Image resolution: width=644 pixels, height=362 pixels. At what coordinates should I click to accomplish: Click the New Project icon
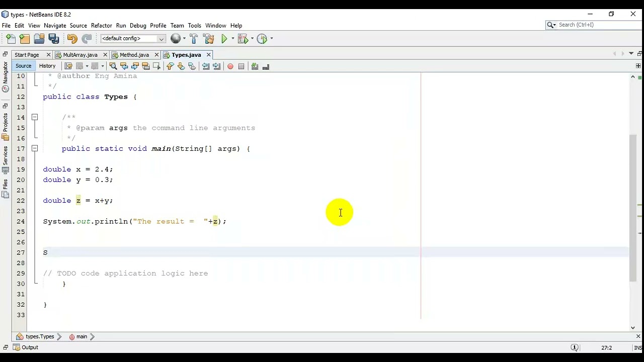coord(25,39)
